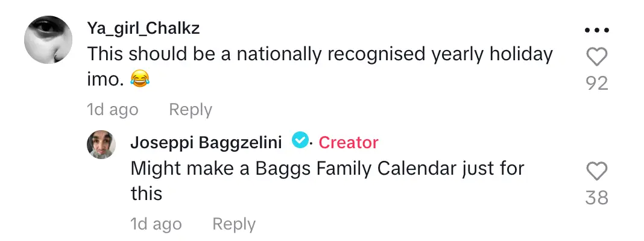Click the 38 like count
The height and width of the screenshot is (241, 644).
597,197
